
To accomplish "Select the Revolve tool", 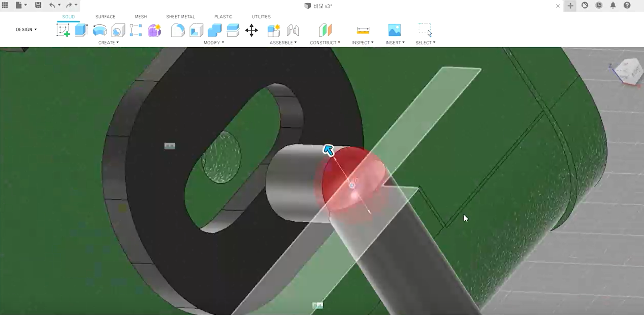I will [x=100, y=30].
